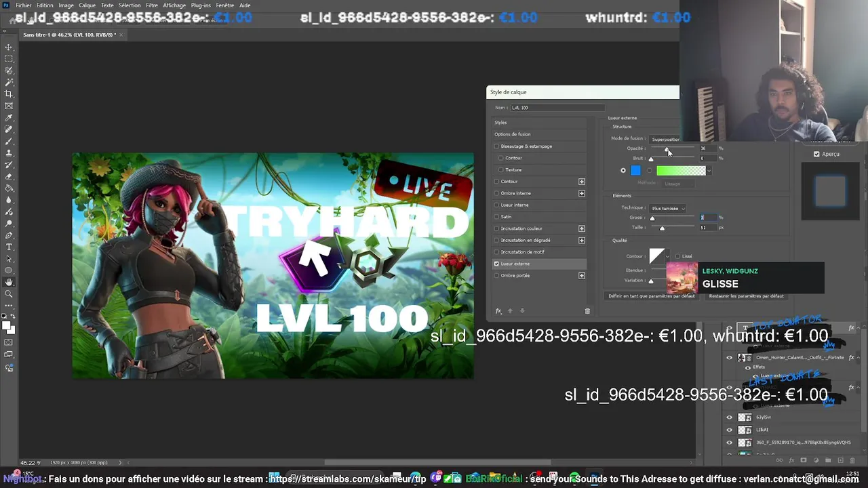Open Contour shape picker arrow
This screenshot has height=488, width=868.
click(668, 256)
